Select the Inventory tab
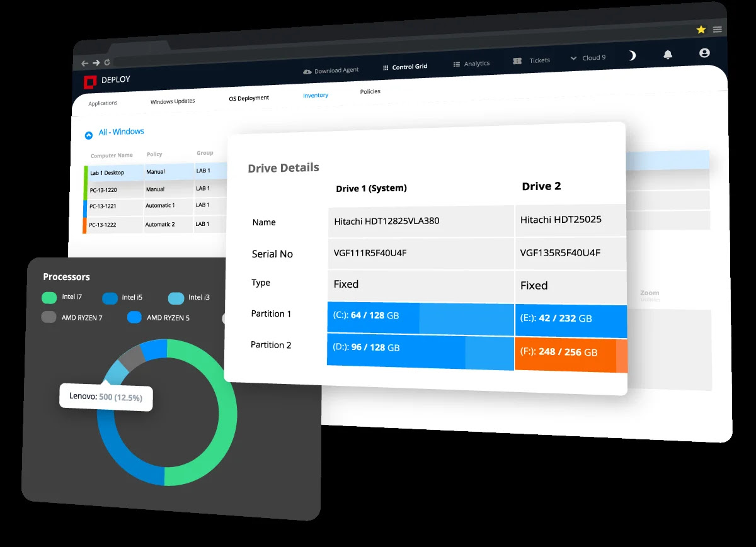 (x=316, y=96)
